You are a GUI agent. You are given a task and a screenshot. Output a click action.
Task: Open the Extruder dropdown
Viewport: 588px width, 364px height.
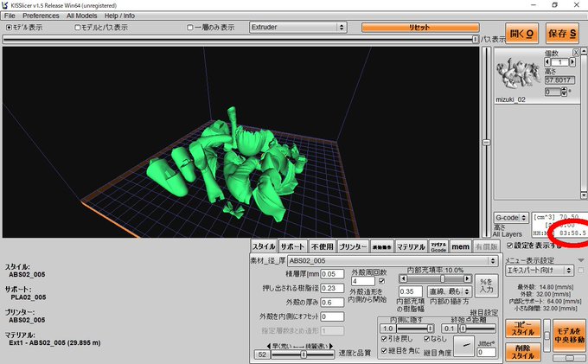coord(298,27)
